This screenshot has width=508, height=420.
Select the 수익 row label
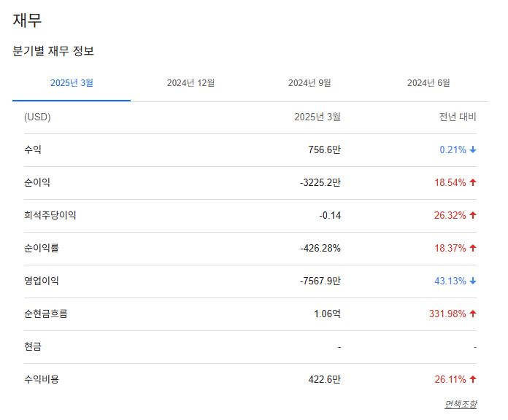(x=33, y=149)
